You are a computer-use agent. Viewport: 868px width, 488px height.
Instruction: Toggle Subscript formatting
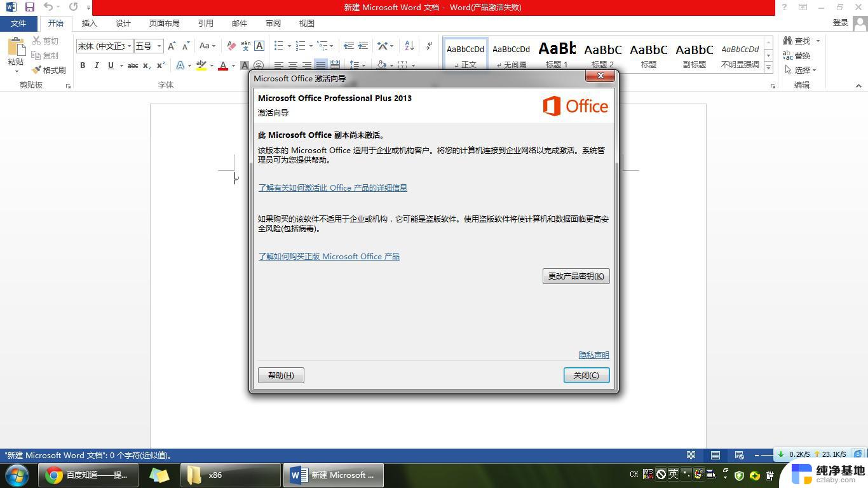(x=147, y=65)
